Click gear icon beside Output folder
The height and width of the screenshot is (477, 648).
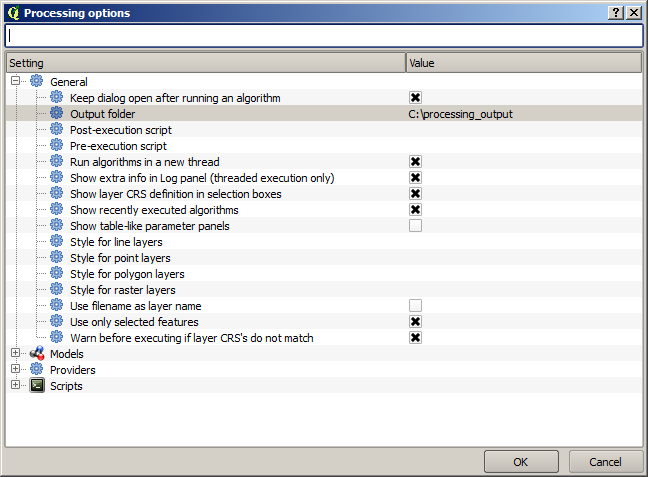[57, 114]
